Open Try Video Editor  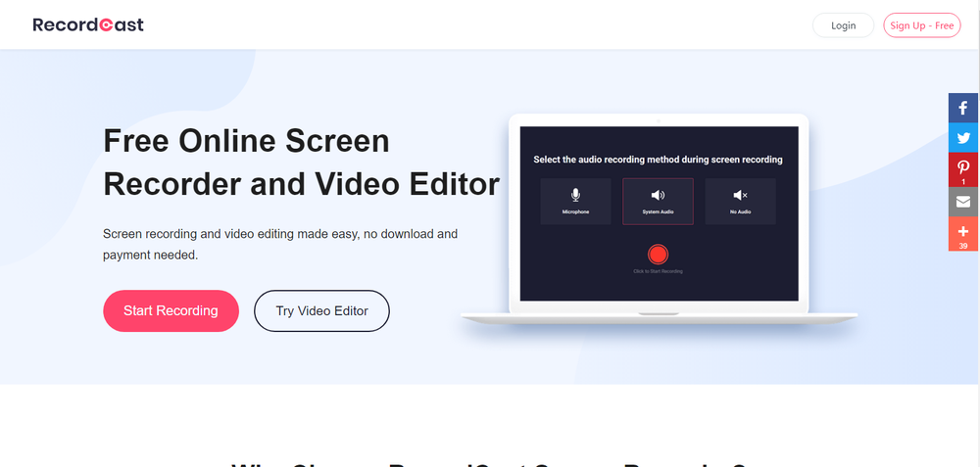pos(321,311)
